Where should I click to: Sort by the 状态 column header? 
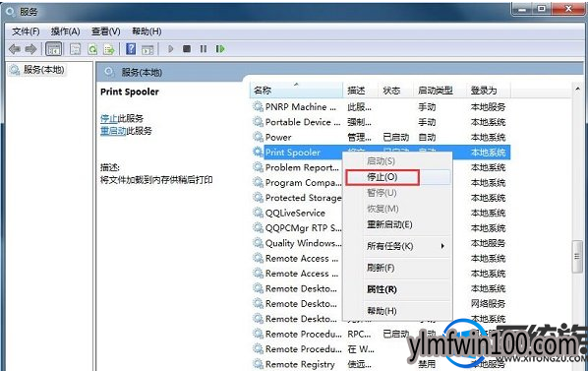(395, 90)
